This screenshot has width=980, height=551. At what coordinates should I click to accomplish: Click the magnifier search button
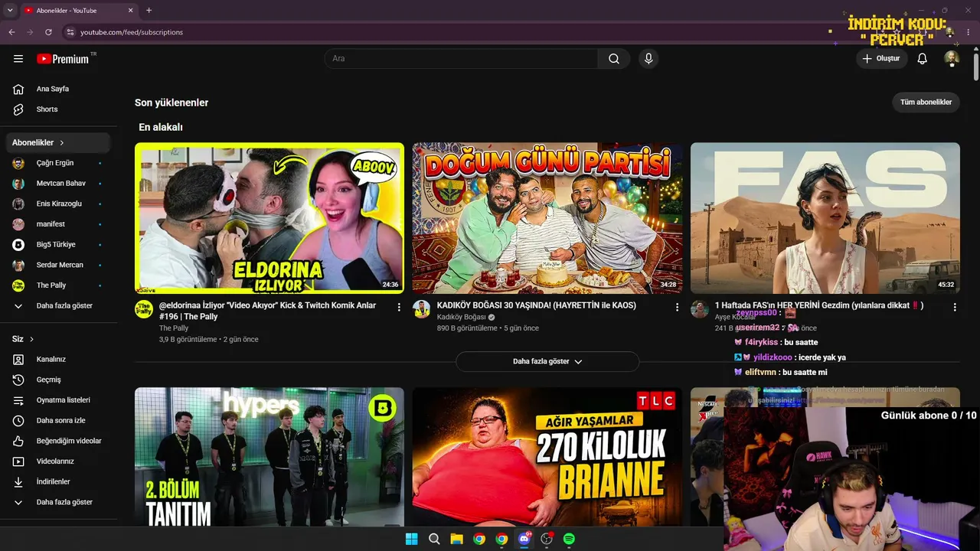[x=614, y=59]
